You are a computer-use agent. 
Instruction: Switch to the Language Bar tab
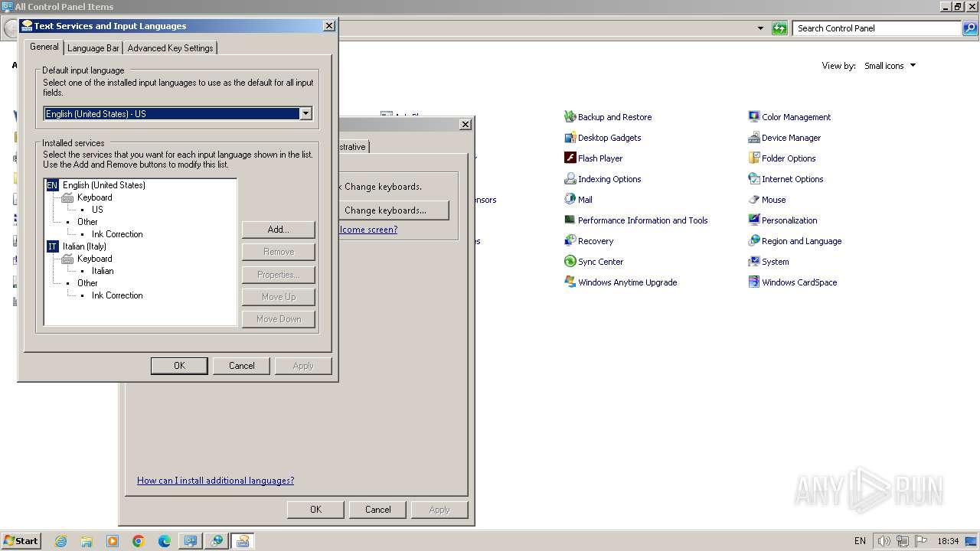(x=93, y=48)
